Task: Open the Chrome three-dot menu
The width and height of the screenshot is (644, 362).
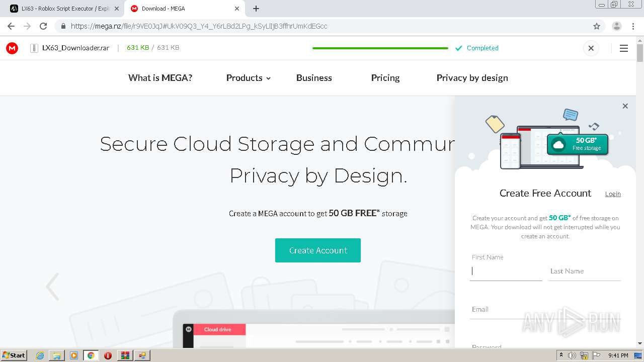Action: 633,26
